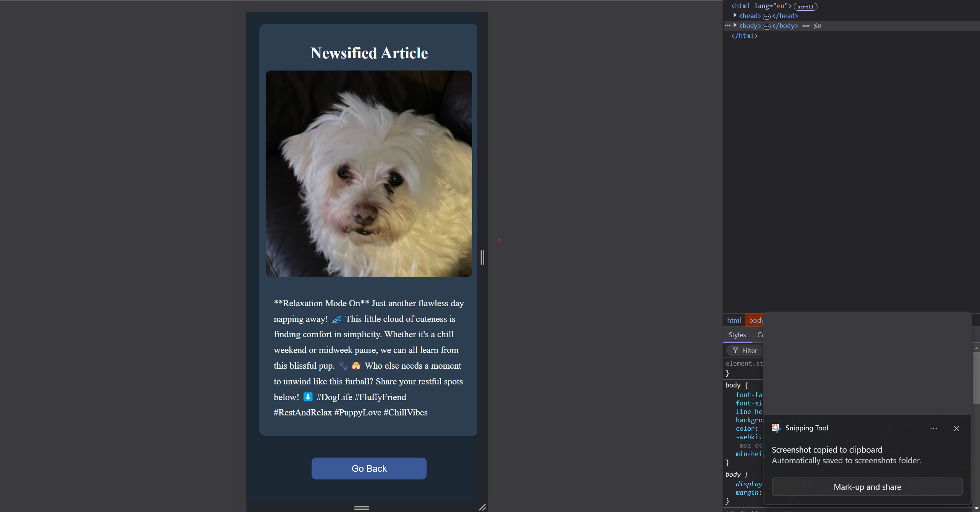Viewport: 980px width, 512px height.
Task: Select the html breadcrumb item
Action: coord(734,320)
